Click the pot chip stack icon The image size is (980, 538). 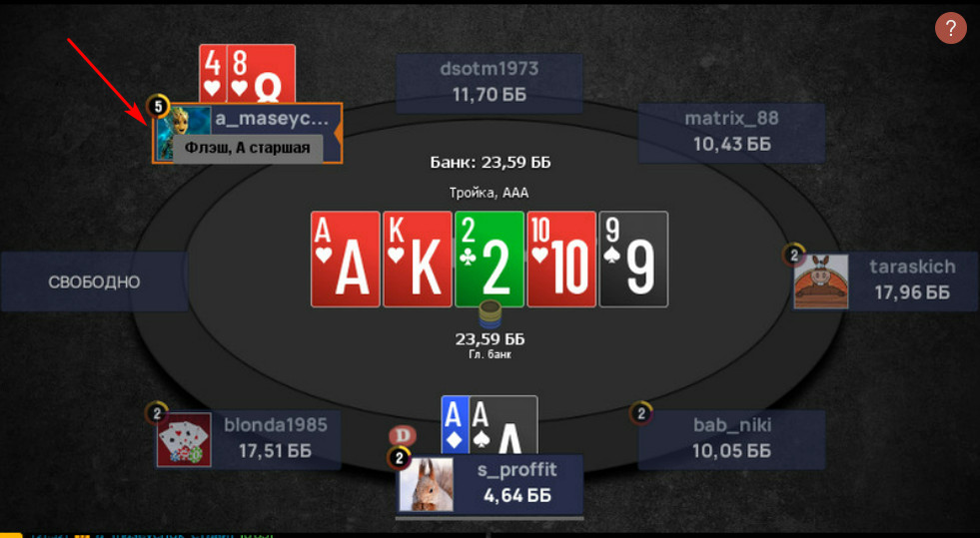click(490, 315)
